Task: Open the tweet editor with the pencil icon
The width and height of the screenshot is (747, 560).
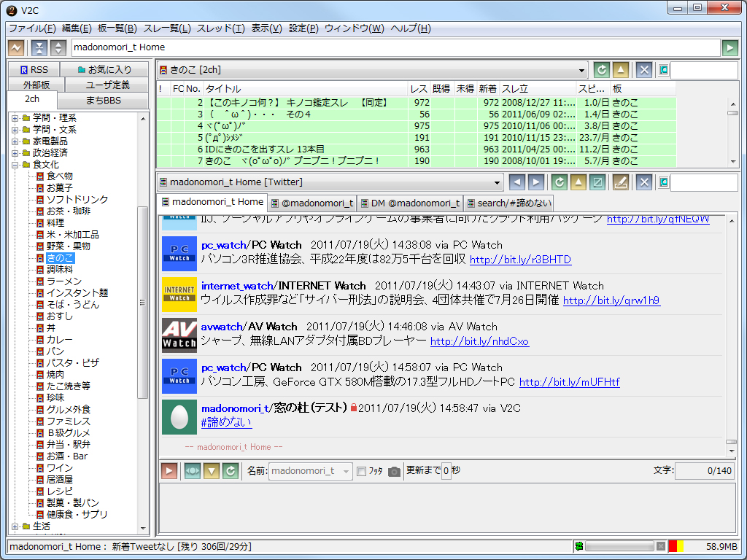Action: pos(621,182)
